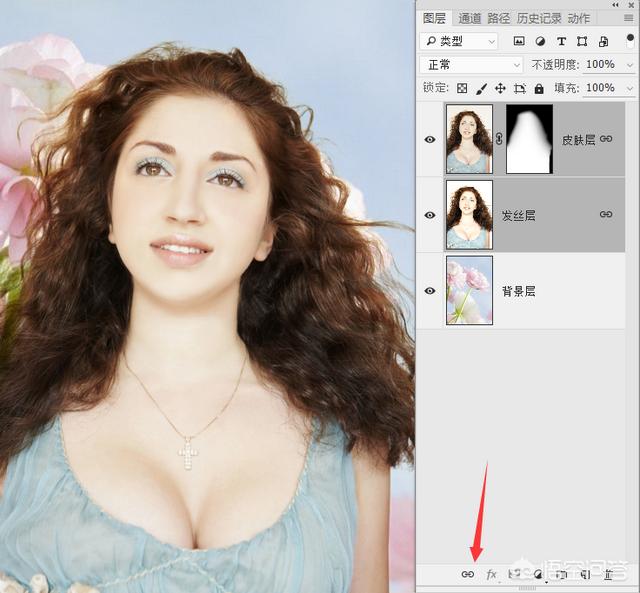Lock layer position with move icon
This screenshot has height=593, width=640.
(x=500, y=88)
